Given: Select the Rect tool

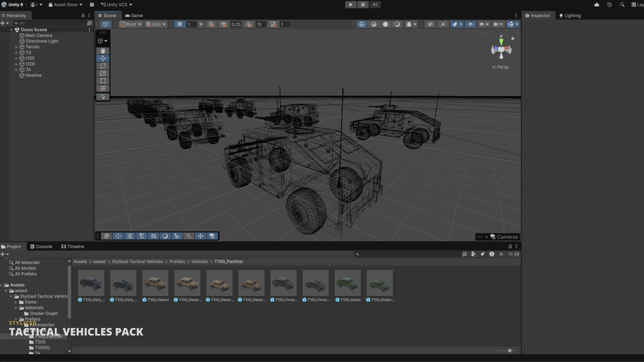Looking at the screenshot, I should (103, 81).
